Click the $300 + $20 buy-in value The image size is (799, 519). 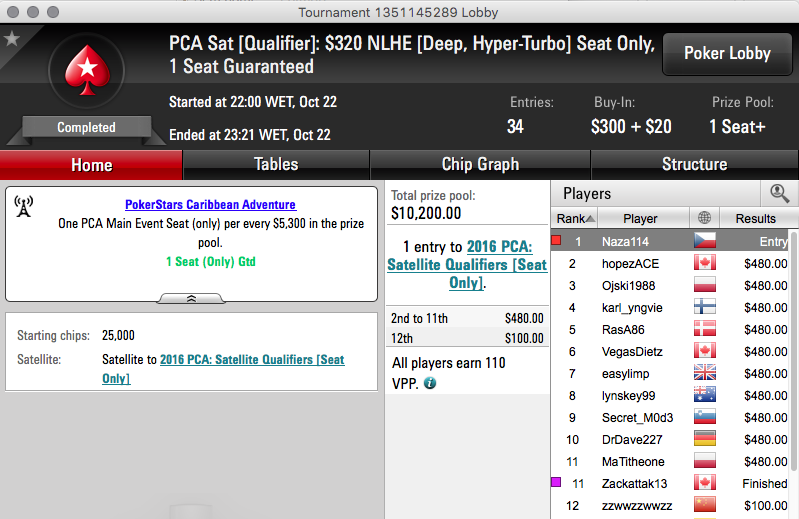click(631, 126)
